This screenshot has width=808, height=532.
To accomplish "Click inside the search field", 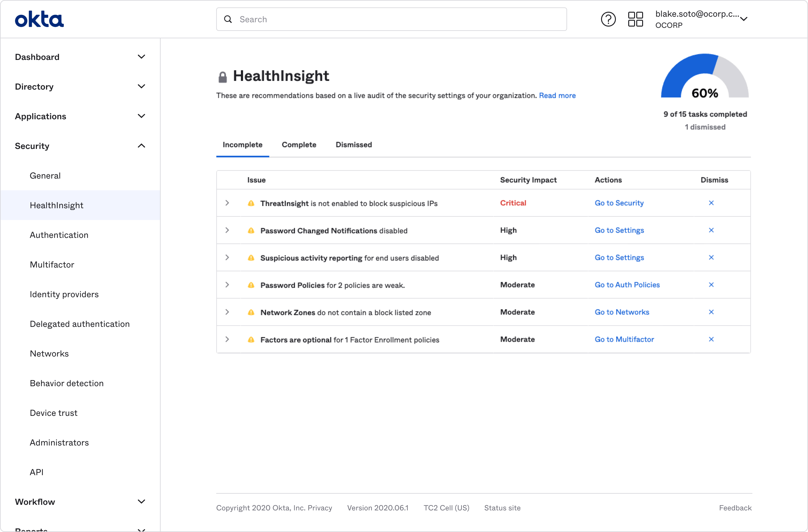I will point(373,19).
